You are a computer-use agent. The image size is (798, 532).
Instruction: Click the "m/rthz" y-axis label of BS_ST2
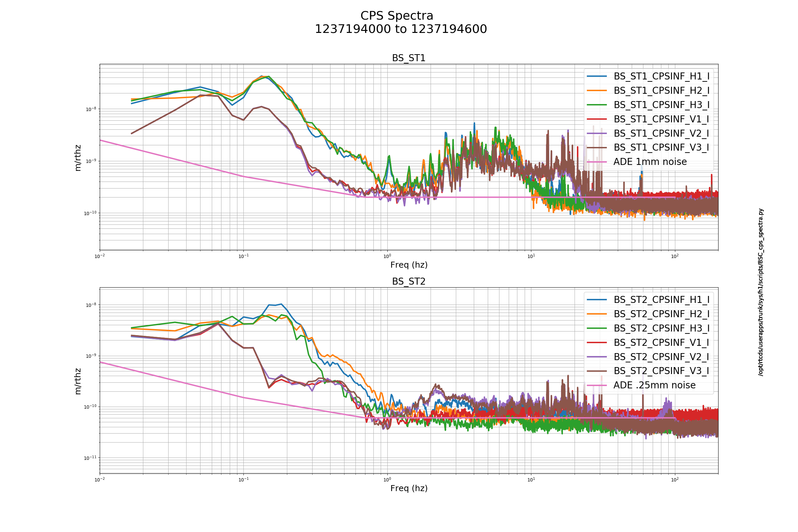tap(78, 381)
